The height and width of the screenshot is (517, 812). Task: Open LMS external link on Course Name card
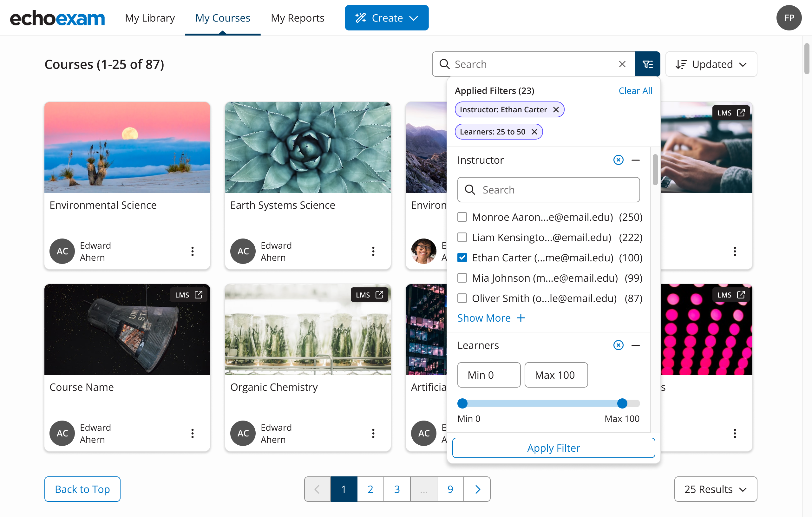point(199,294)
